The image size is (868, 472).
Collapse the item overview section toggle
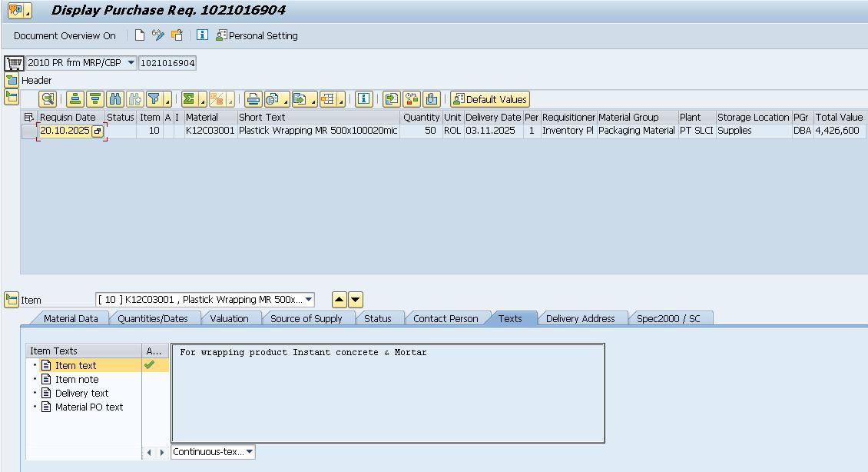[x=12, y=97]
